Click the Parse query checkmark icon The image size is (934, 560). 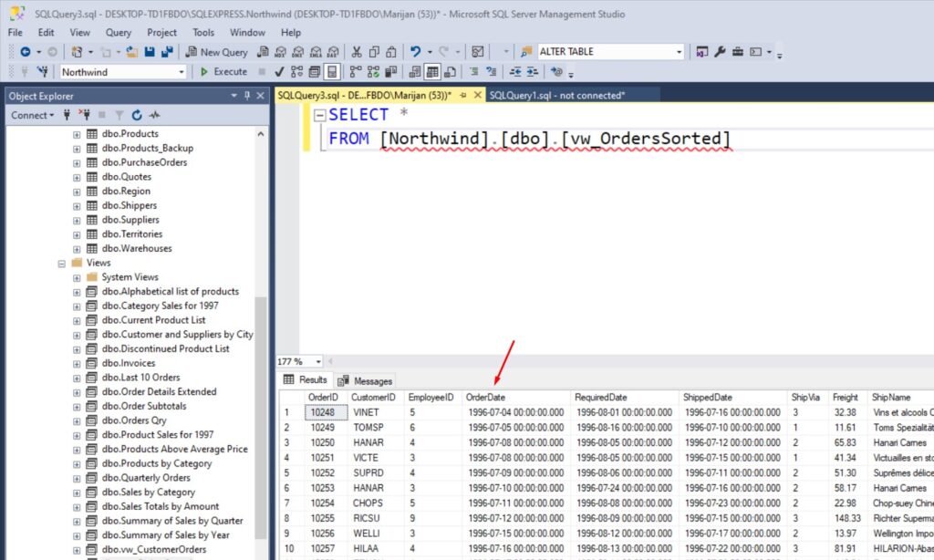coord(279,71)
